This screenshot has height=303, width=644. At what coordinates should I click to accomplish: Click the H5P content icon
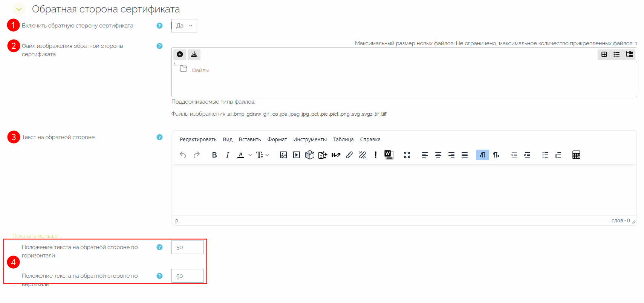click(336, 155)
